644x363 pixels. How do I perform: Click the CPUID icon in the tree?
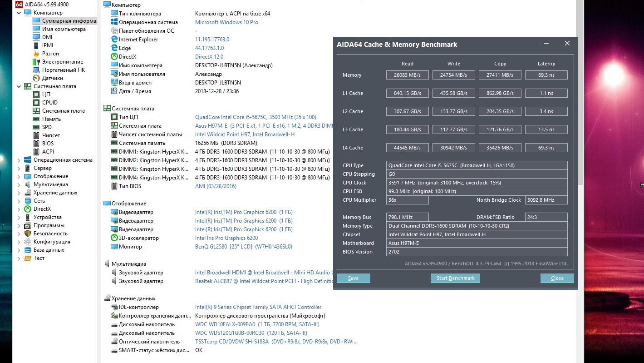36,103
